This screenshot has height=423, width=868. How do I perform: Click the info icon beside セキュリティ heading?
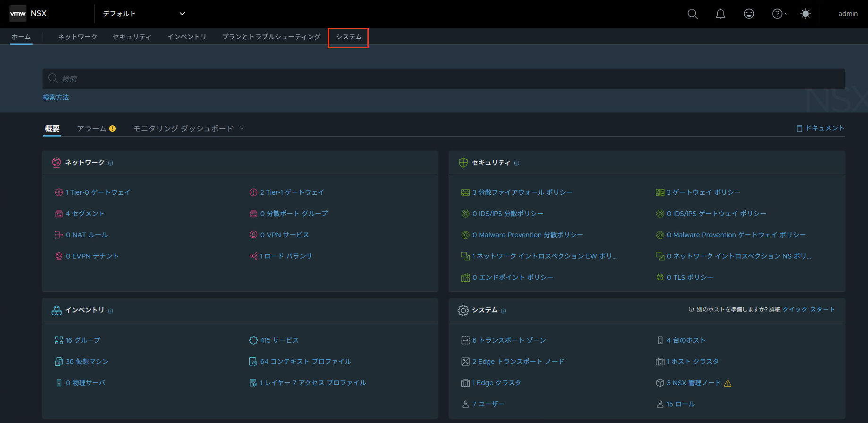click(517, 163)
